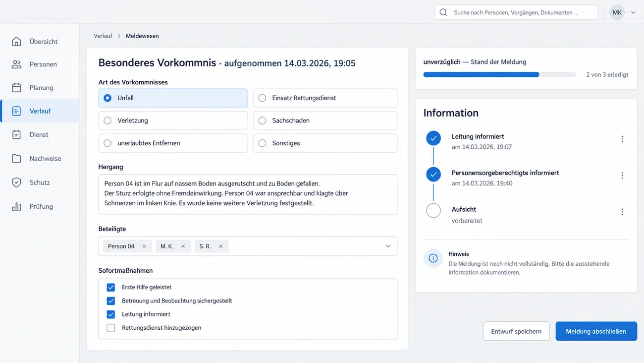644x363 pixels.
Task: Select the Verletzung radio option
Action: coord(173,121)
